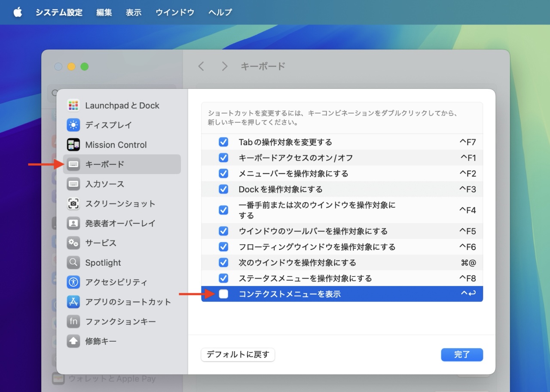Select the アクセシビリティ category label
Viewport: 550px width, 392px height.
[x=116, y=282]
